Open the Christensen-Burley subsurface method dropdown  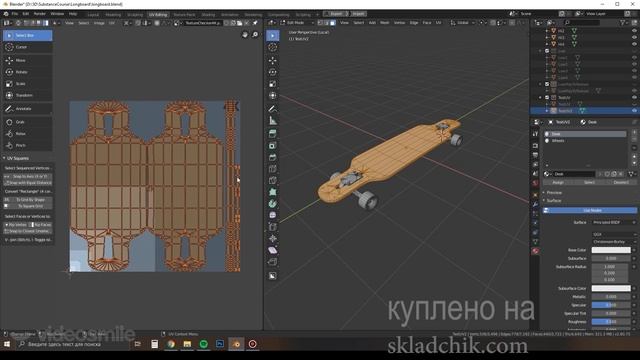pyautogui.click(x=614, y=242)
